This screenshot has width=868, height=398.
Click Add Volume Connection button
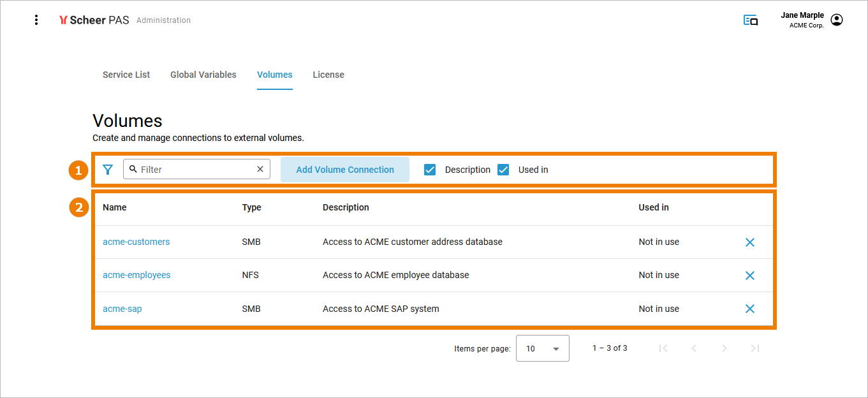(345, 170)
